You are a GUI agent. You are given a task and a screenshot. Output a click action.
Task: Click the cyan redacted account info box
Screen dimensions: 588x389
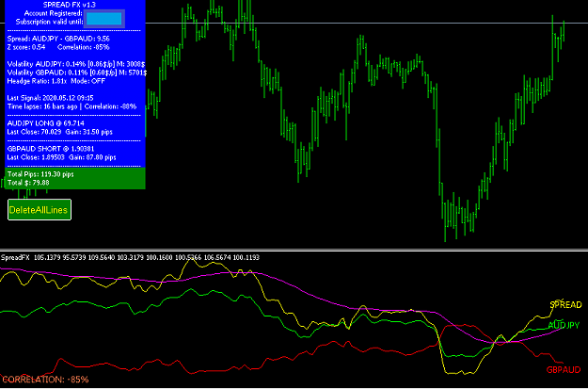pos(103,19)
